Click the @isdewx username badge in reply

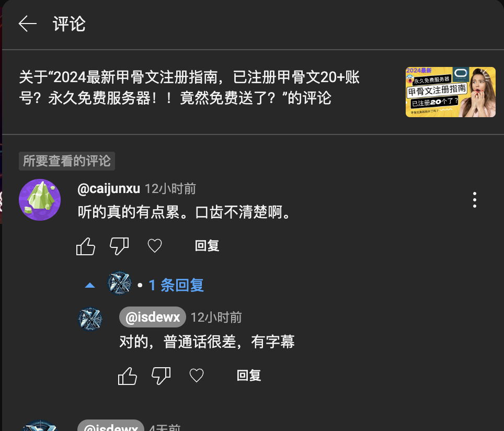152,317
